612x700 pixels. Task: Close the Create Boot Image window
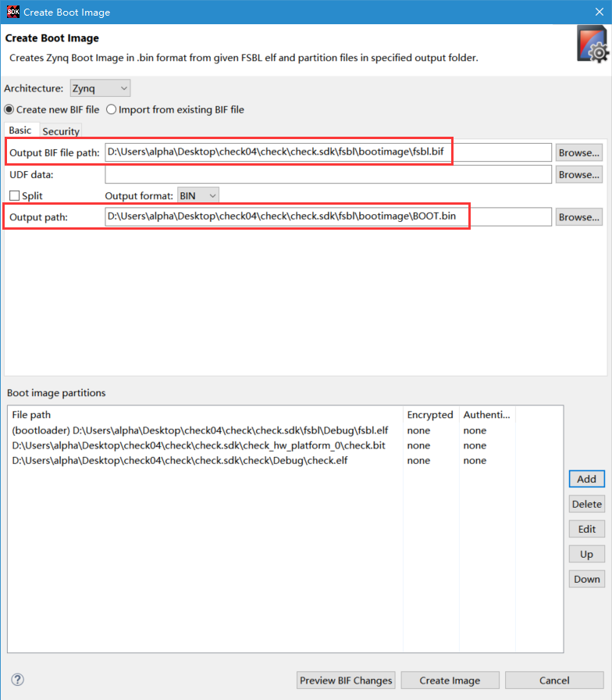(x=599, y=12)
